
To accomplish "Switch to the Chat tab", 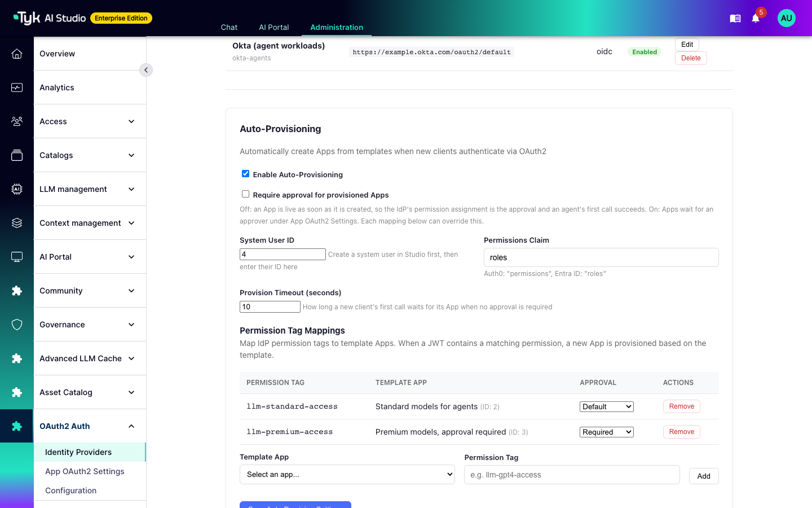I will (x=229, y=27).
